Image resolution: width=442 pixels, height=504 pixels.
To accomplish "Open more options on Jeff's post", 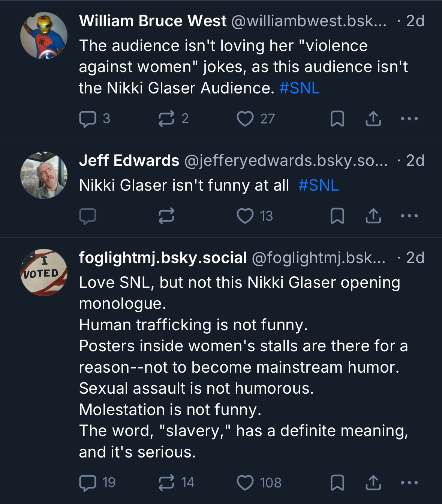I will tap(409, 216).
